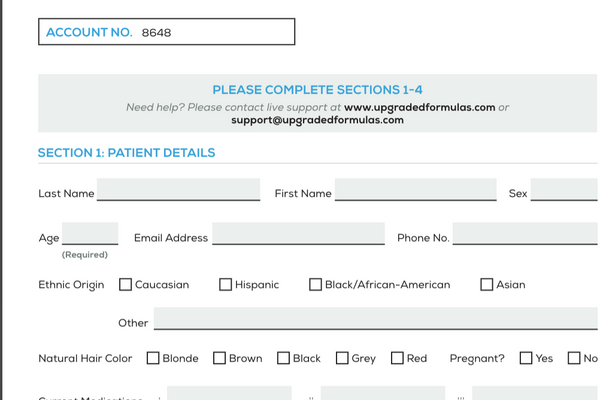Open the www.upgradedformulas.com link
The image size is (600, 400).
click(x=419, y=107)
